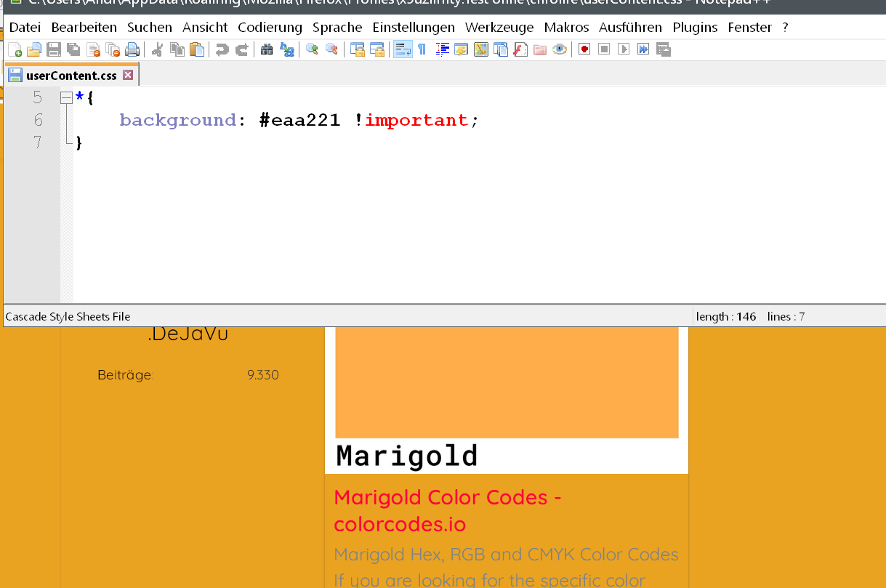
Task: Open the Codierung menu
Action: [270, 28]
